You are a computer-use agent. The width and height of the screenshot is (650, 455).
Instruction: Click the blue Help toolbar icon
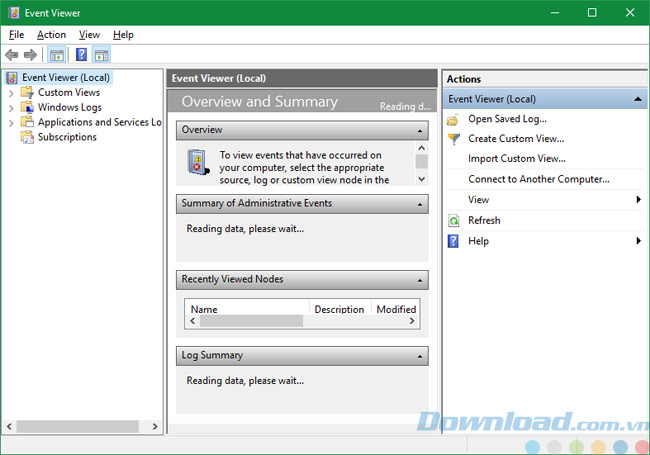coord(81,55)
